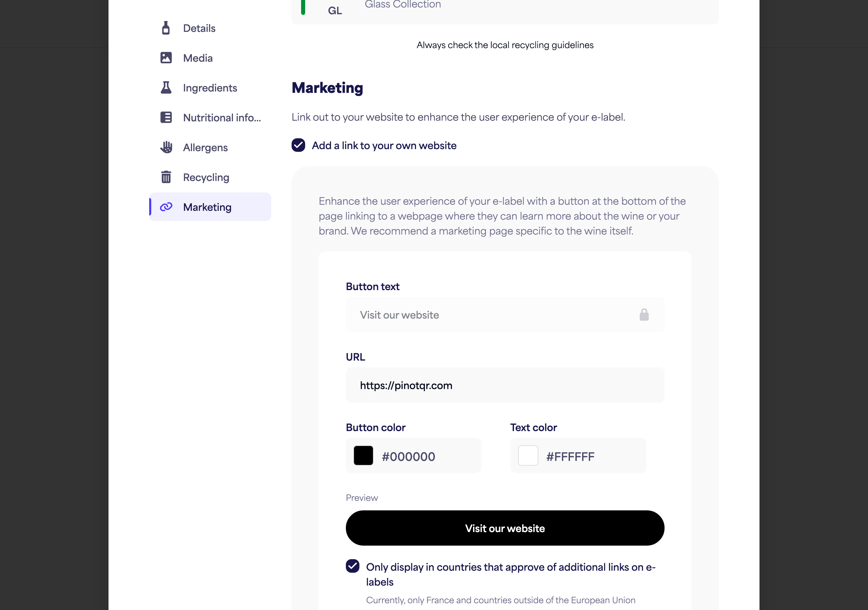
Task: Click the URL input field
Action: point(505,385)
